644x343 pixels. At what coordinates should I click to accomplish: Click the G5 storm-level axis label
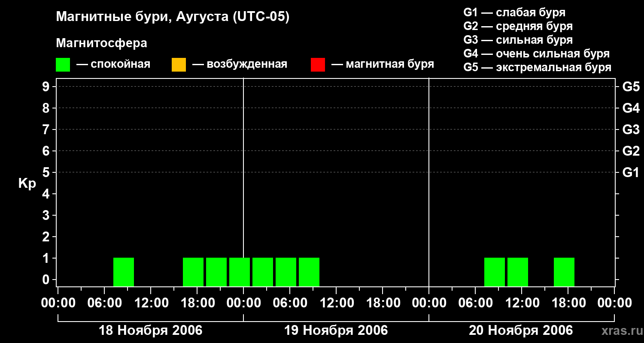point(631,87)
